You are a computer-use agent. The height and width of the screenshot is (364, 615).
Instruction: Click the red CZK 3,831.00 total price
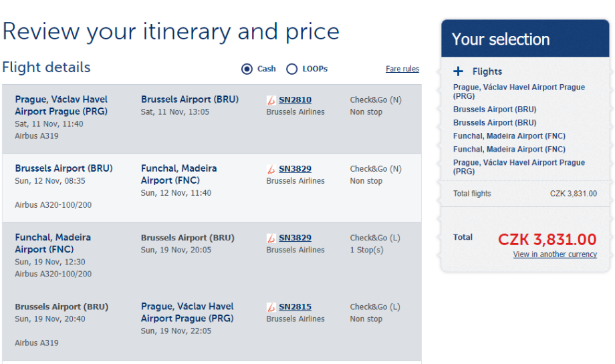click(x=547, y=239)
